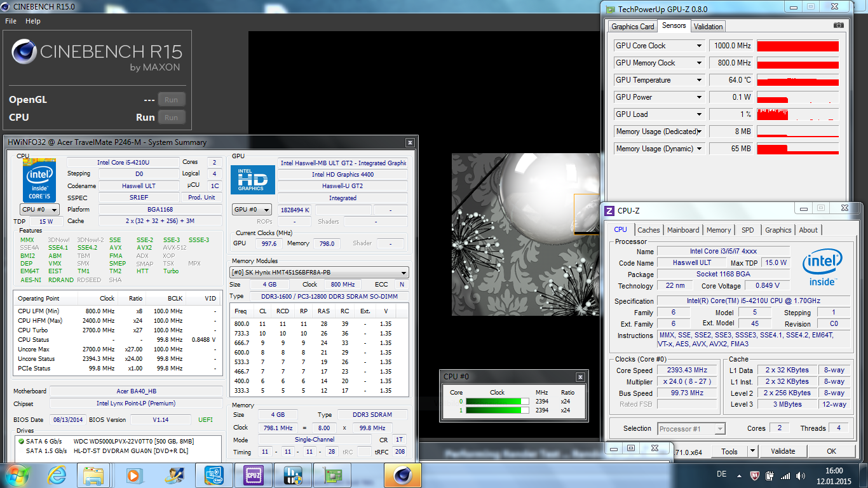The image size is (868, 488).
Task: Close the CPU #0 clock popup
Action: click(x=580, y=377)
